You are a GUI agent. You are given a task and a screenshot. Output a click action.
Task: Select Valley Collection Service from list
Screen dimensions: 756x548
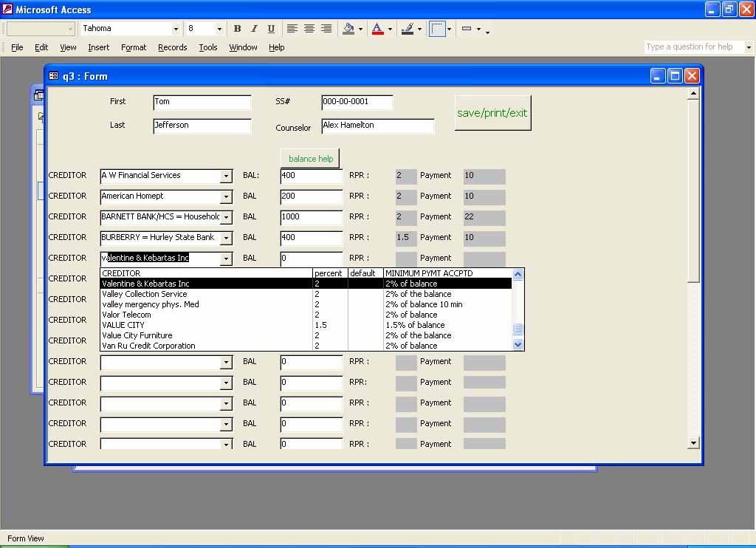pos(306,294)
